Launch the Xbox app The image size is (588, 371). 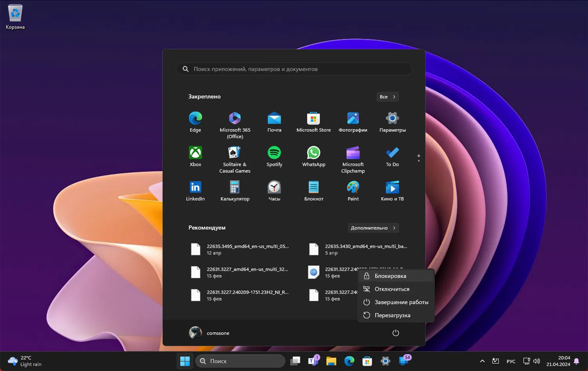(195, 157)
